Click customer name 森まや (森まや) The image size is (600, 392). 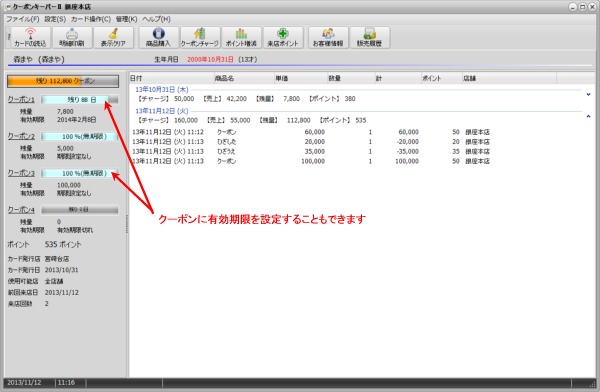39,59
